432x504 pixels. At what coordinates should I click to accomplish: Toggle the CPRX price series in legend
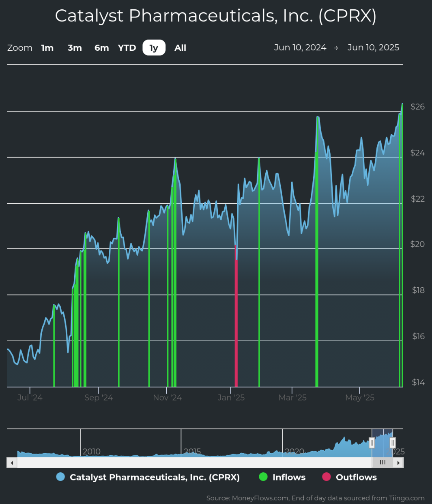[148, 477]
